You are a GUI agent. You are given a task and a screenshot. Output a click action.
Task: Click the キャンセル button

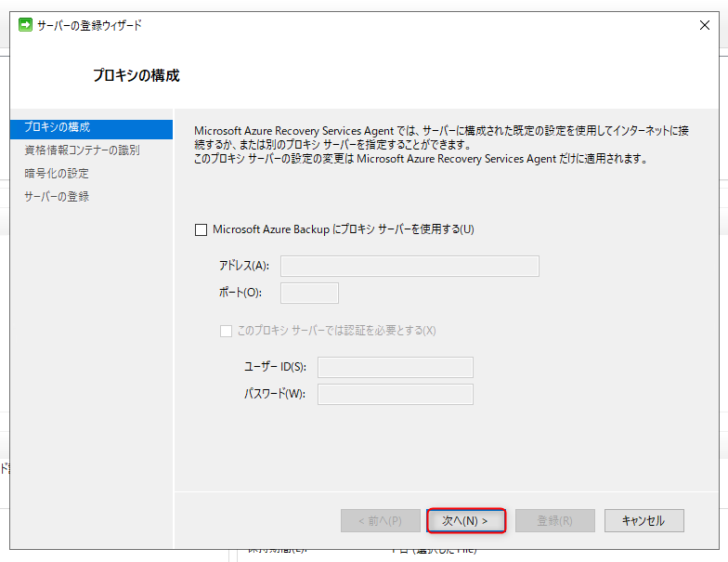pos(644,520)
